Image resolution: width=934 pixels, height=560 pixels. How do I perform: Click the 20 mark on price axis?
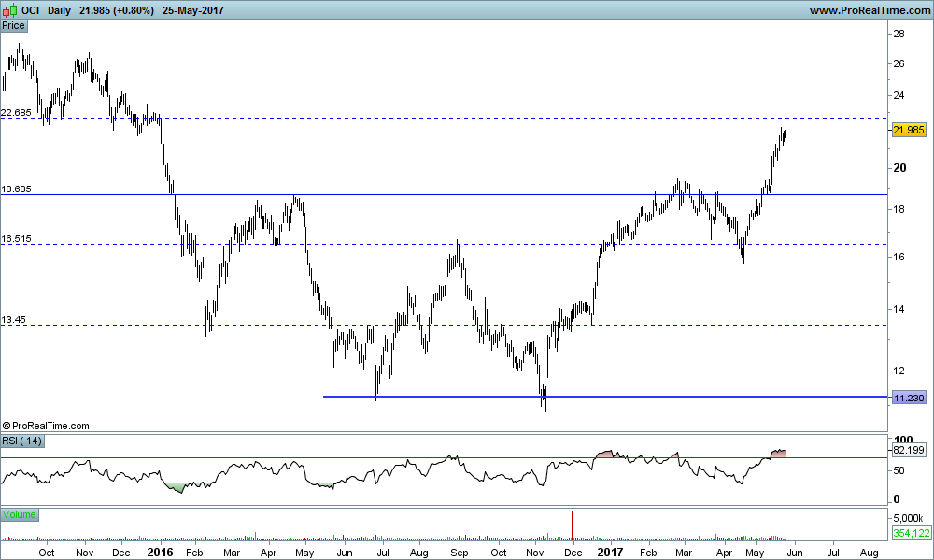pyautogui.click(x=899, y=168)
